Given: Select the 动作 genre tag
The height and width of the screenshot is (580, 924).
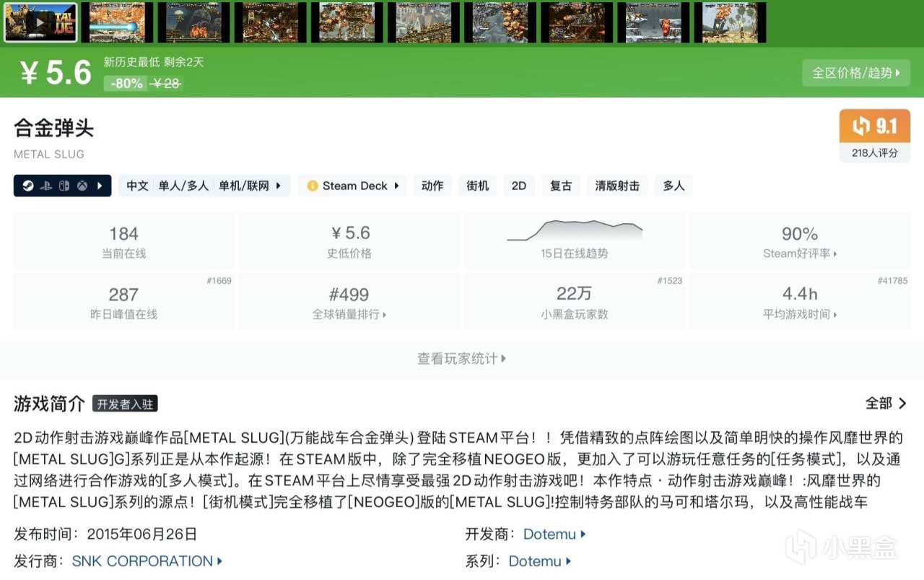Looking at the screenshot, I should point(432,186).
